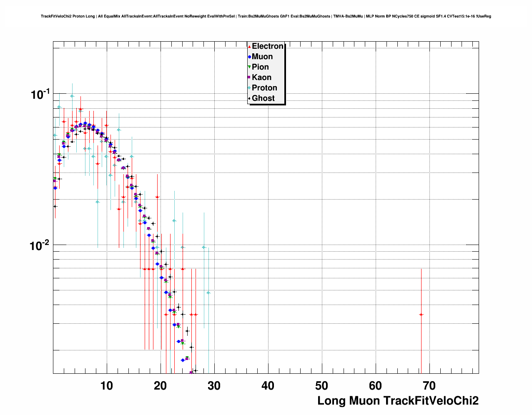Viewport: 532px width, 415px height.
Task: Click the x-axis label 60
Action: point(376,386)
